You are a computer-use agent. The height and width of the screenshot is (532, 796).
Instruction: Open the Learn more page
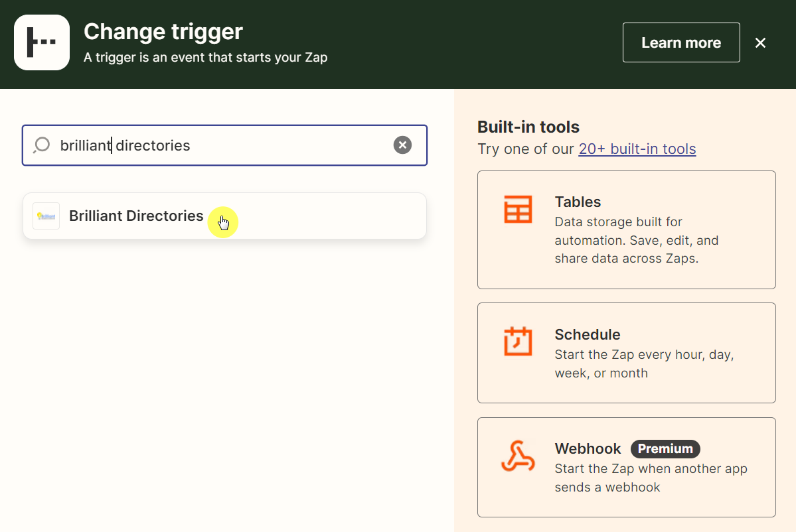681,42
